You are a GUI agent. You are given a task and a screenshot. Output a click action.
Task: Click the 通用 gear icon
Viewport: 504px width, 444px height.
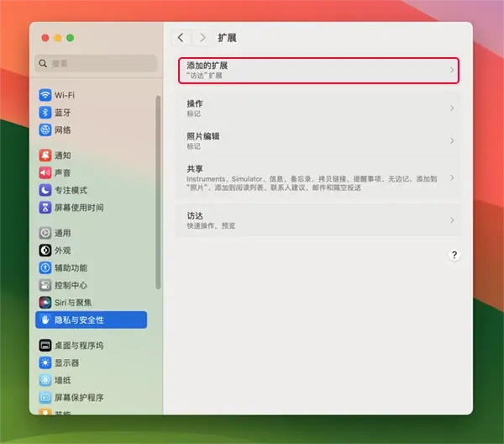pyautogui.click(x=45, y=233)
